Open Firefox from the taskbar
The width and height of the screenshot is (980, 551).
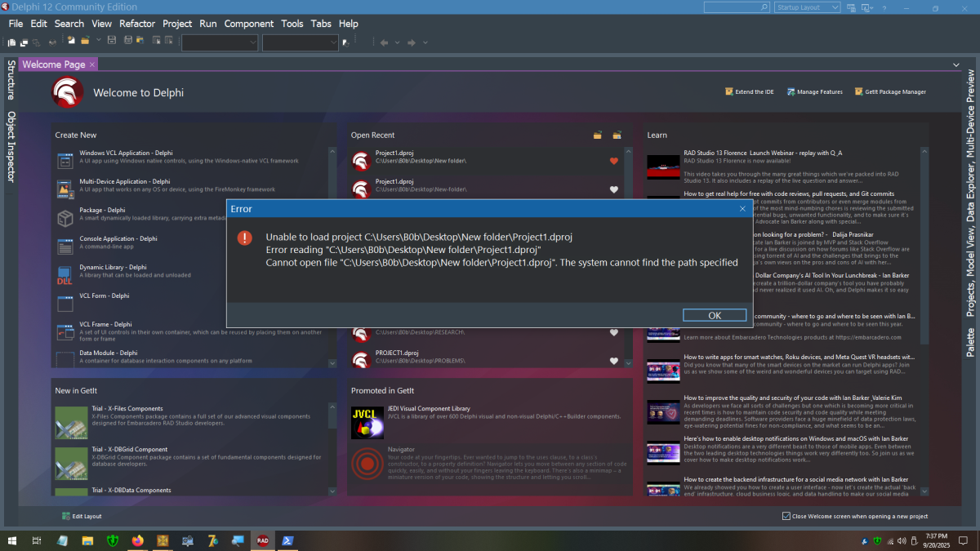pos(136,540)
